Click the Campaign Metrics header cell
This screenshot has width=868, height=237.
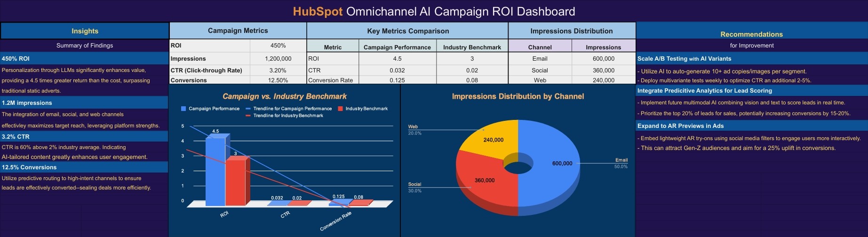(x=238, y=31)
